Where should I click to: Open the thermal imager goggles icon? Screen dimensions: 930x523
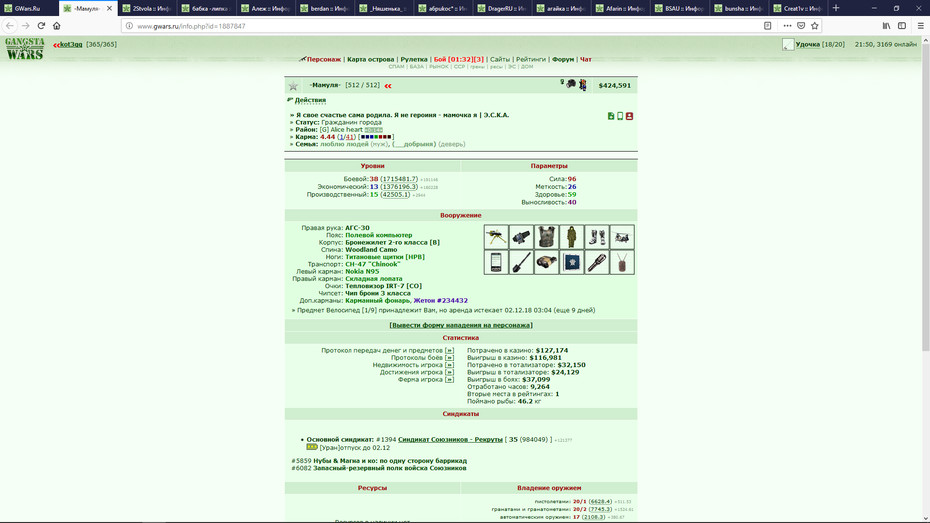pos(546,262)
